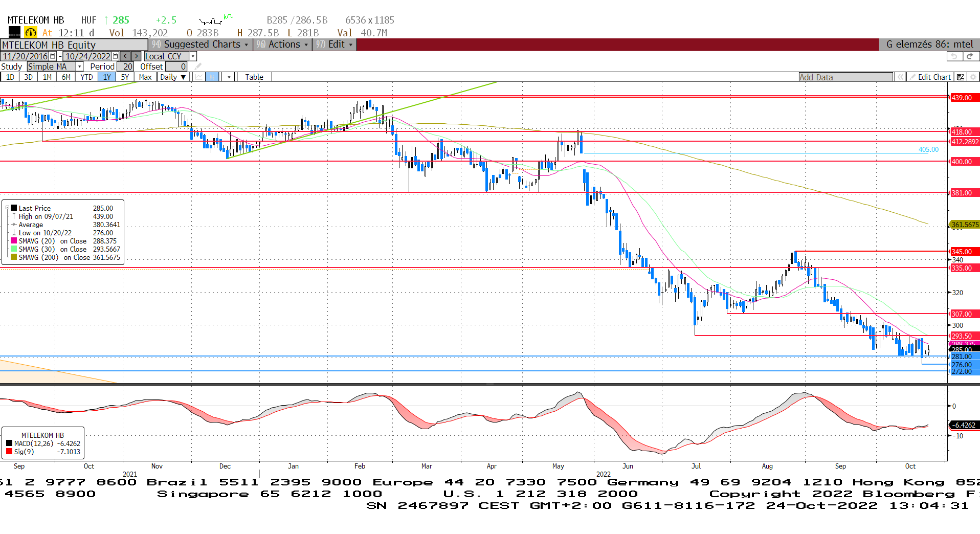980x534 pixels.
Task: Collapse the Last Price legend tree
Action: tap(7, 208)
